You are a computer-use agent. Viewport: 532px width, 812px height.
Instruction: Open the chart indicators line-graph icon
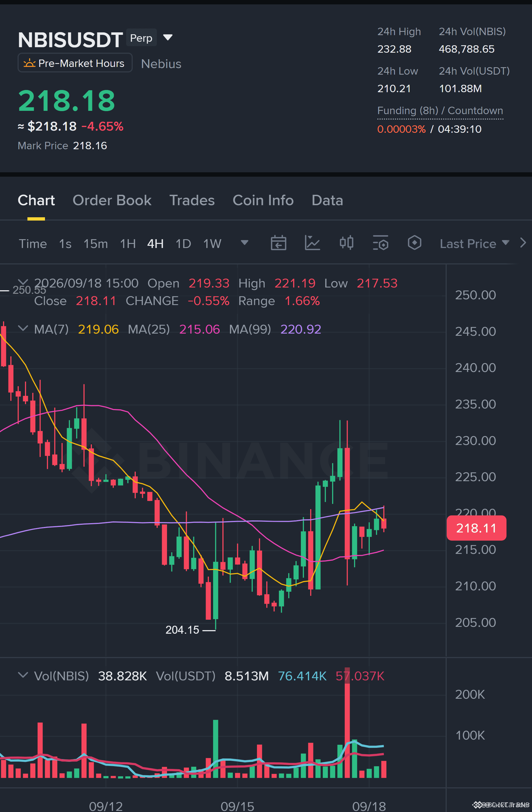click(x=312, y=243)
